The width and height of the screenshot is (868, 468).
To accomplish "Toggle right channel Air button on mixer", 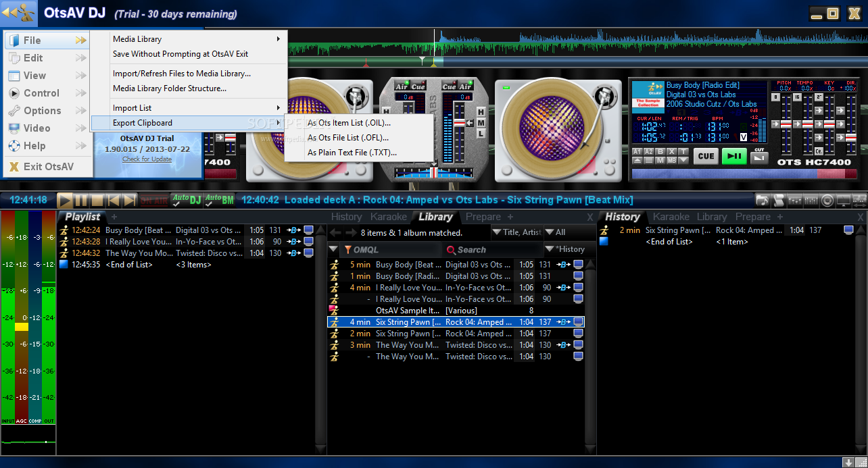I will (466, 86).
